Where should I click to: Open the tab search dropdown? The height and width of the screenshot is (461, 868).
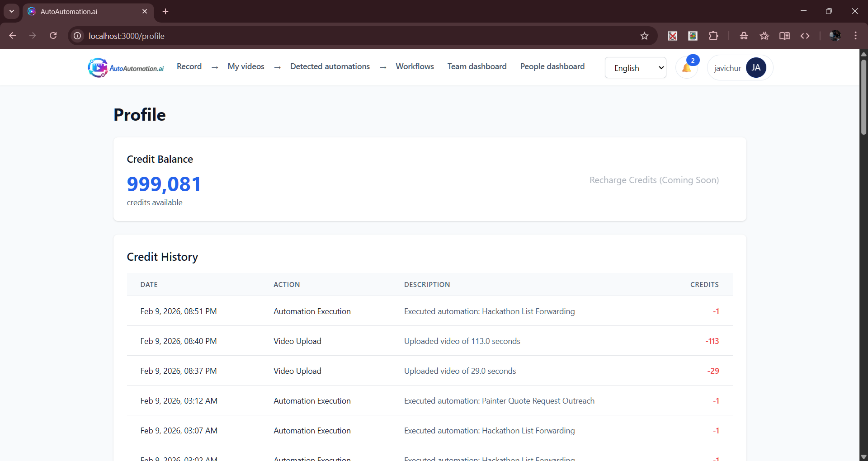12,11
